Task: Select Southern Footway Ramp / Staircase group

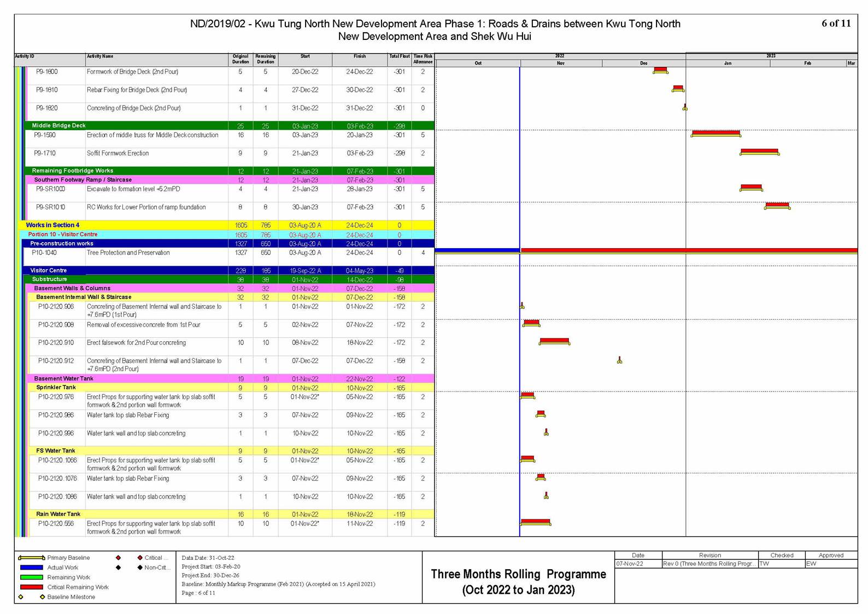Action: (230, 180)
